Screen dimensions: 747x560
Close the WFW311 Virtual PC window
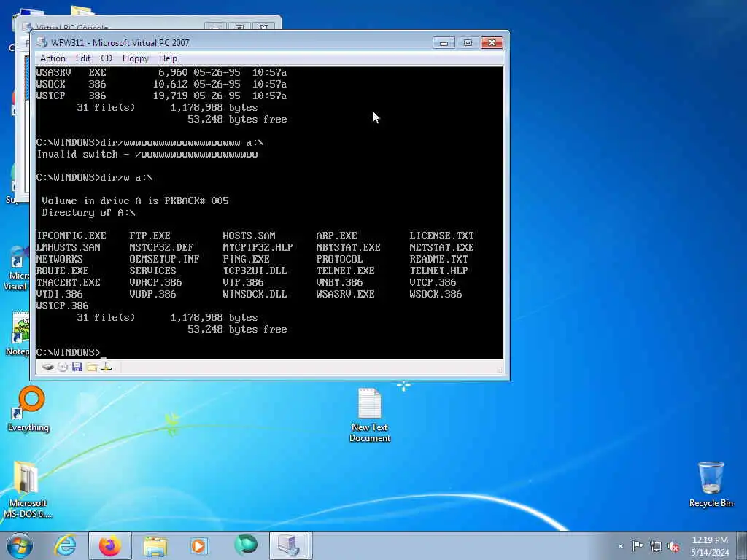click(x=492, y=43)
